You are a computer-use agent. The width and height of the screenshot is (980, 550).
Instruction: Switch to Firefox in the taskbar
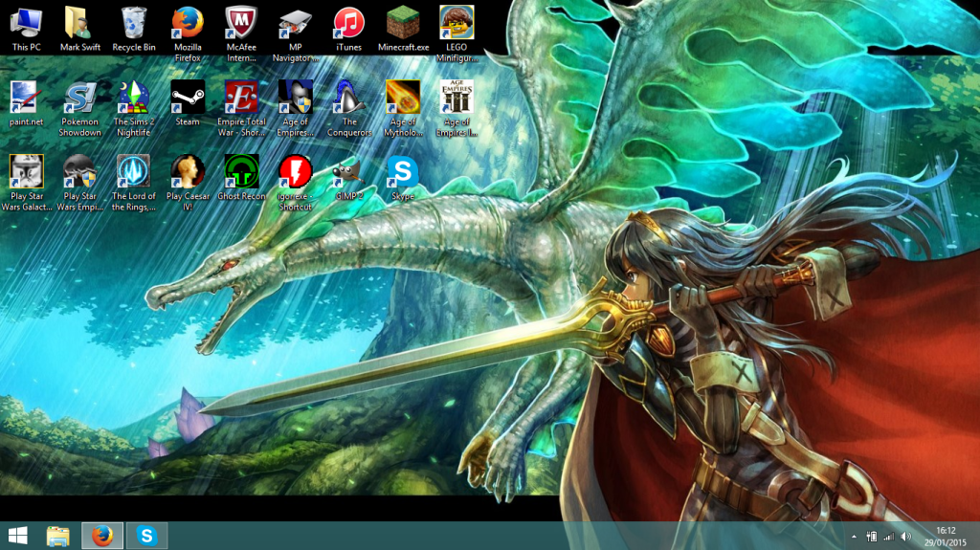tap(102, 536)
